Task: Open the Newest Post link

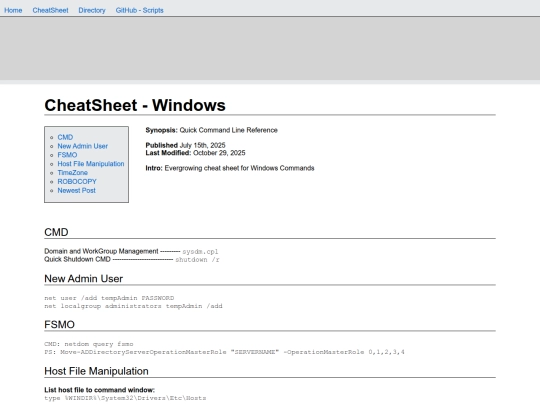Action: tap(76, 190)
